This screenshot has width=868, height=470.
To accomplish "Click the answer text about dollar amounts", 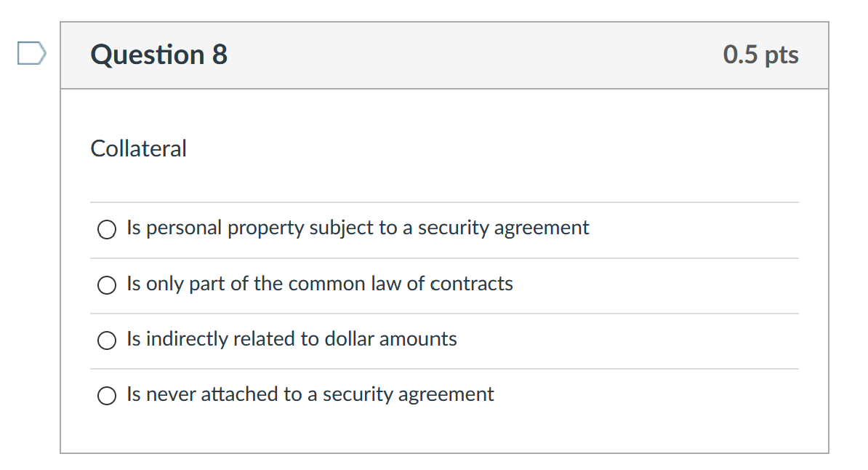I will [291, 339].
